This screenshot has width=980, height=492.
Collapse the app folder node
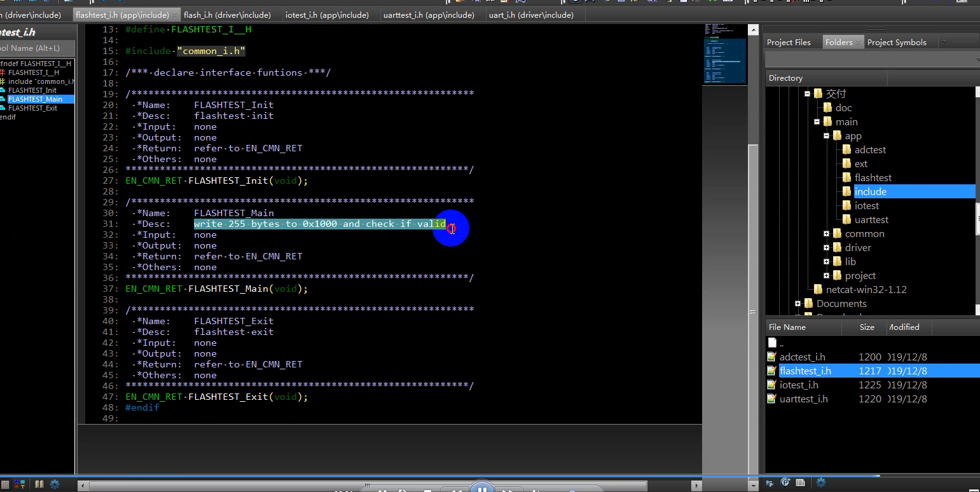[x=827, y=135]
